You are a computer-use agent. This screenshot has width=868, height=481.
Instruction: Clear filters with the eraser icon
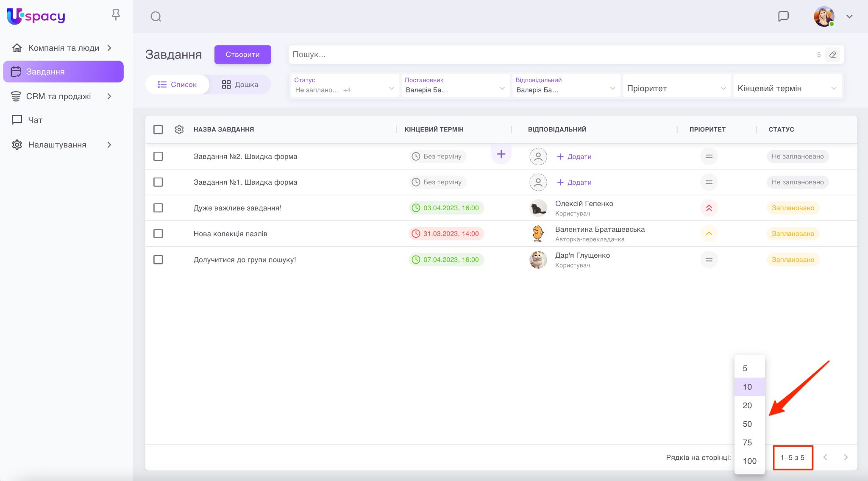(832, 55)
